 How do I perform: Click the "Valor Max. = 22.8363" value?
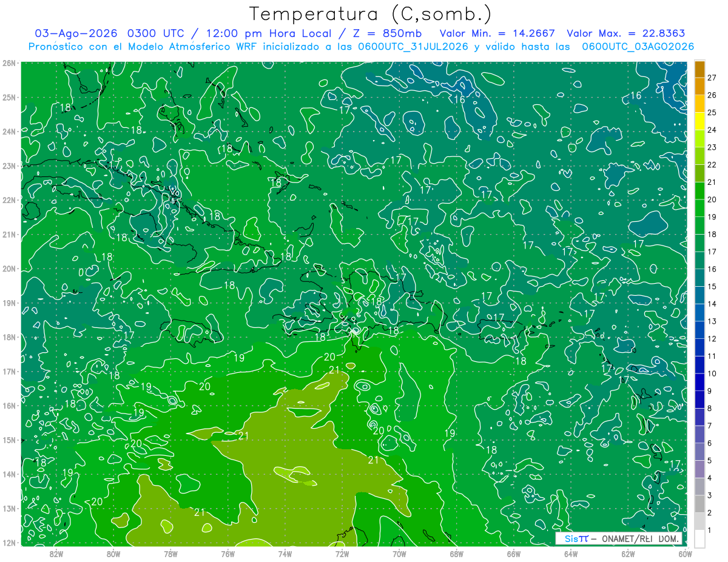[626, 33]
